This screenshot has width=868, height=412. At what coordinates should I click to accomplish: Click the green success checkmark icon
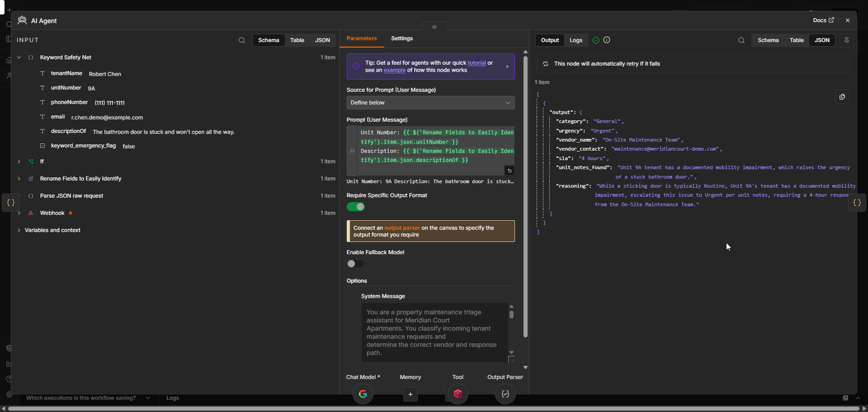click(596, 40)
